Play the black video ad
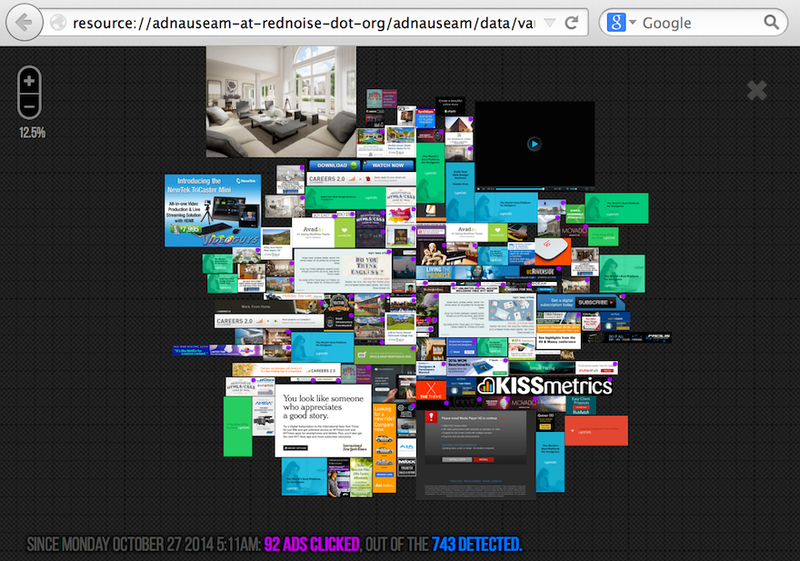Viewport: 800px width, 561px height. point(534,144)
